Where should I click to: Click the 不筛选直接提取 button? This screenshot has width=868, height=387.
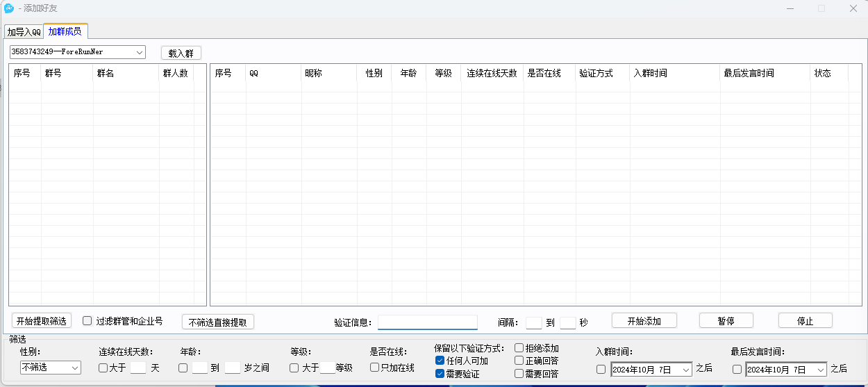pos(217,322)
